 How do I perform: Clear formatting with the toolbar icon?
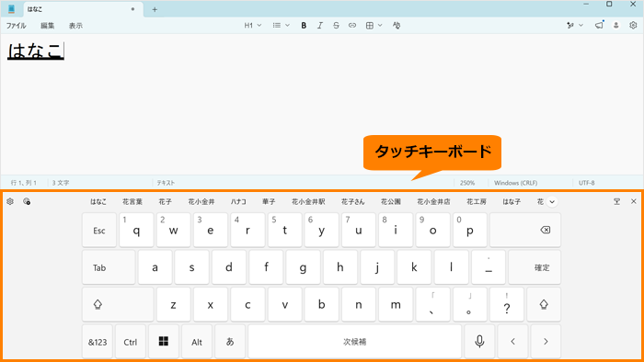(397, 26)
